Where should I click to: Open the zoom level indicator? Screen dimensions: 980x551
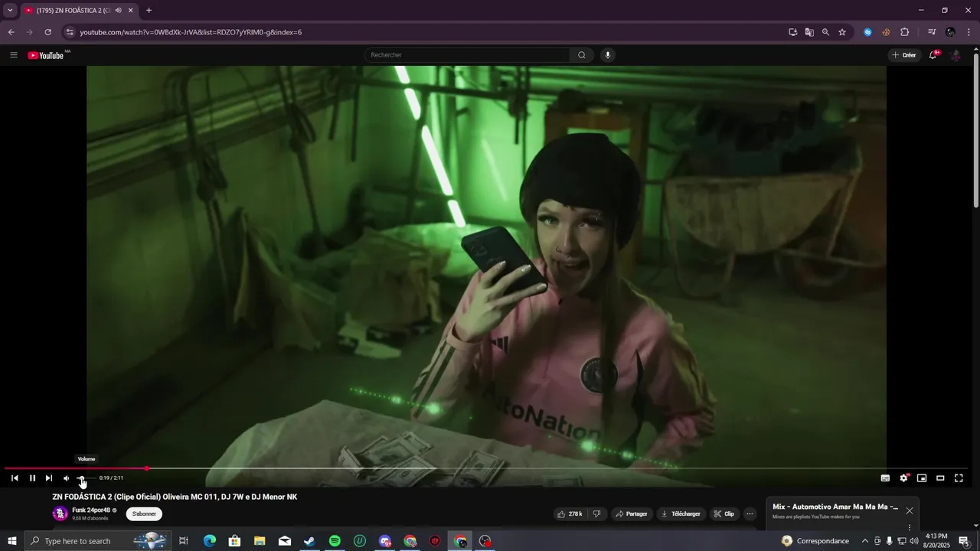[x=825, y=32]
